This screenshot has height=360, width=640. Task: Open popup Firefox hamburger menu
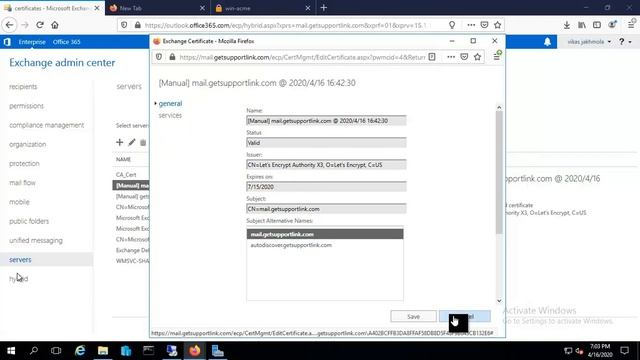click(x=497, y=57)
